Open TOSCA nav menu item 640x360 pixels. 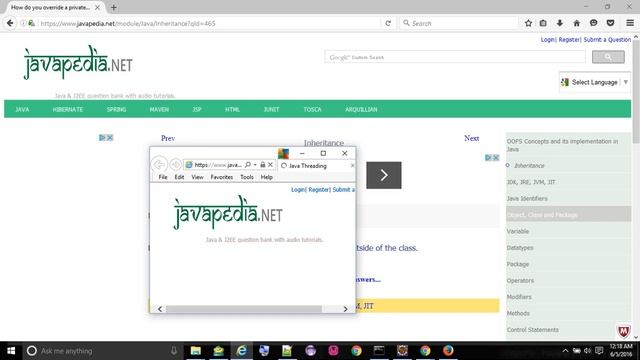coord(313,109)
